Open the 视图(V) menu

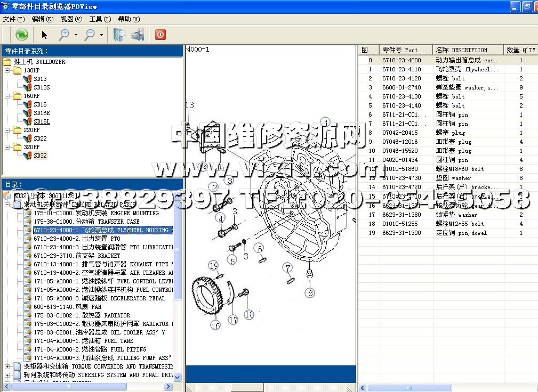71,19
